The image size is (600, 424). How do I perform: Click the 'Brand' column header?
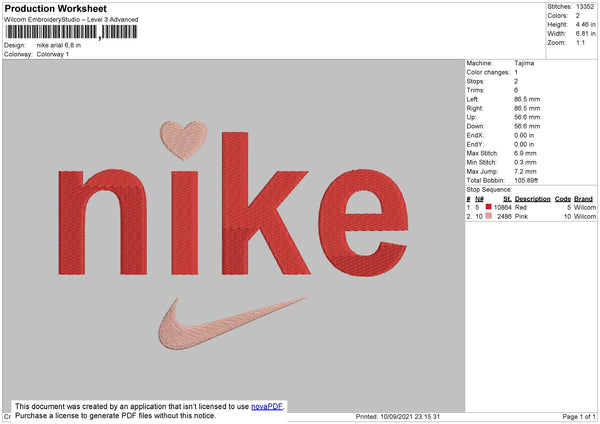coord(583,199)
